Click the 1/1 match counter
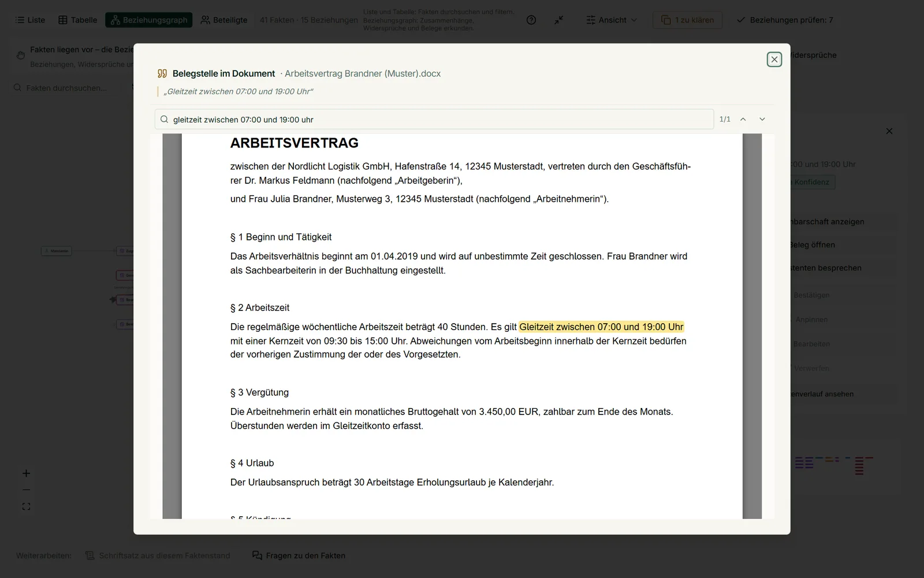 pos(725,119)
